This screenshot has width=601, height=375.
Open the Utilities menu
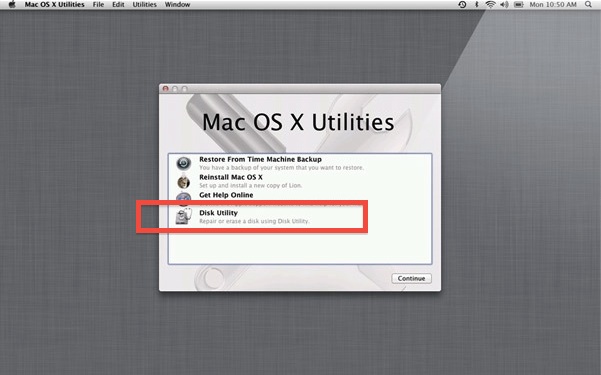145,5
